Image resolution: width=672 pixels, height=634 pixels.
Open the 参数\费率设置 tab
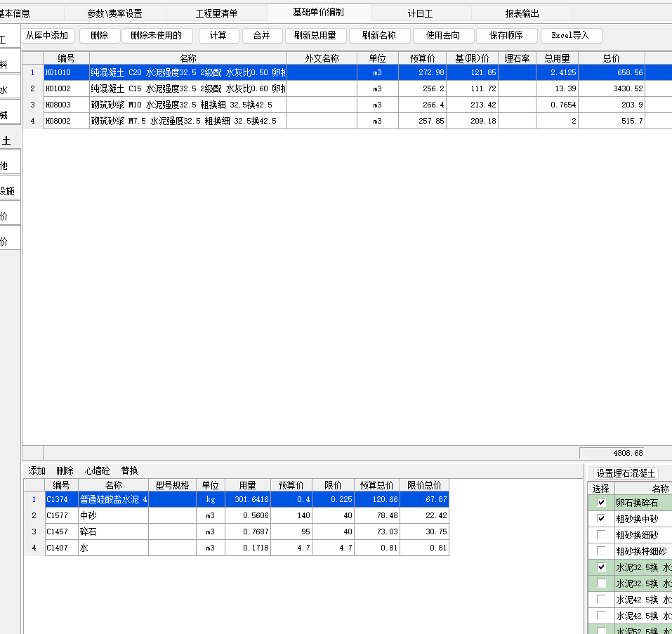114,13
